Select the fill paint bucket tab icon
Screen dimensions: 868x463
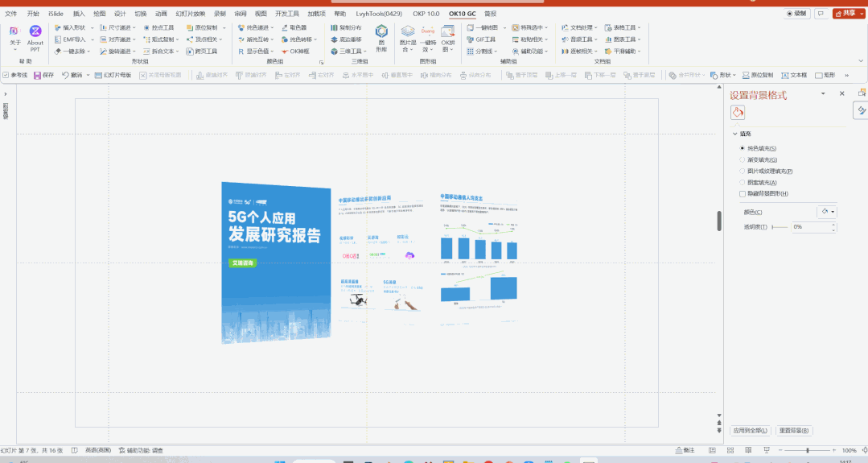pyautogui.click(x=738, y=113)
